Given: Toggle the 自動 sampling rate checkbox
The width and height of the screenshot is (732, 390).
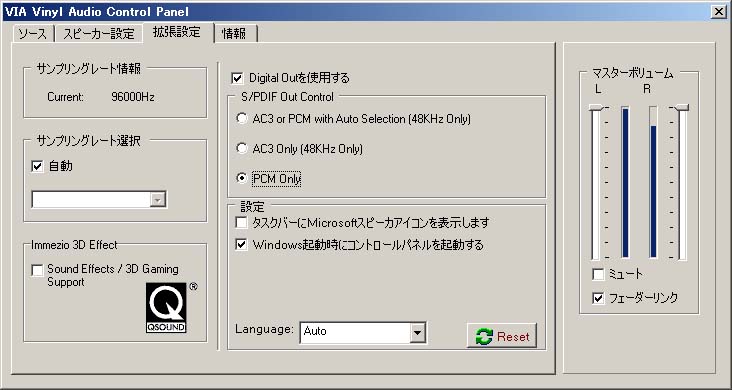Looking at the screenshot, I should 37,166.
